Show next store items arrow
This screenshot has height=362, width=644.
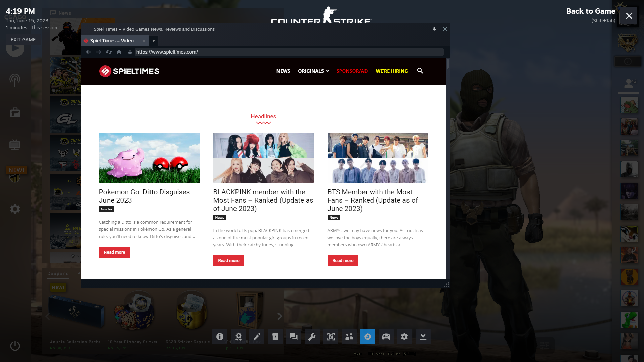(280, 316)
